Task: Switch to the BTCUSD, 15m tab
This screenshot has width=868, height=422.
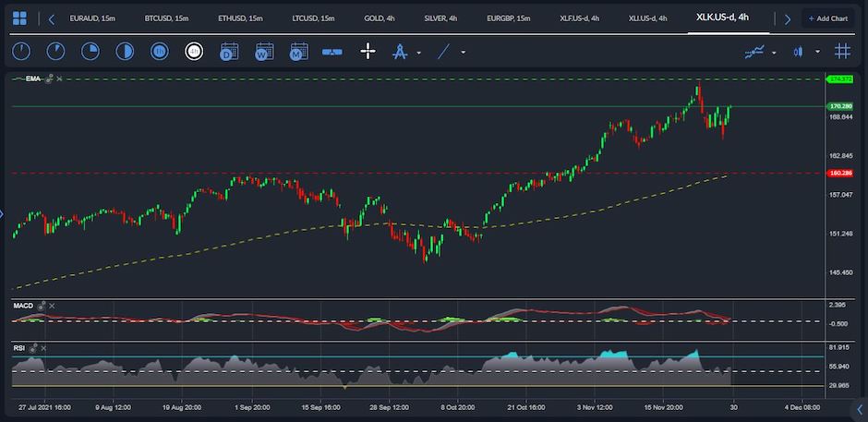Action: click(166, 18)
